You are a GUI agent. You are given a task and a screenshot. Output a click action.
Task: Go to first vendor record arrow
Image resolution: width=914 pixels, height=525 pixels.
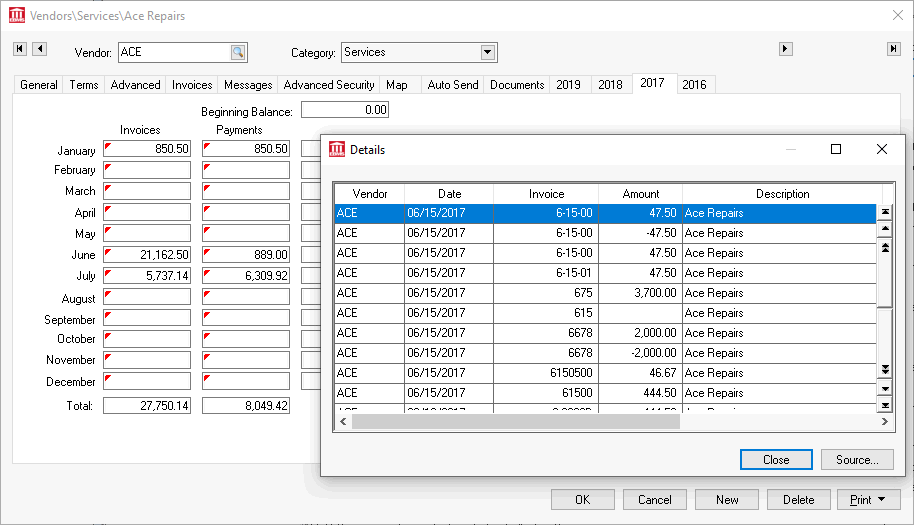click(x=20, y=49)
